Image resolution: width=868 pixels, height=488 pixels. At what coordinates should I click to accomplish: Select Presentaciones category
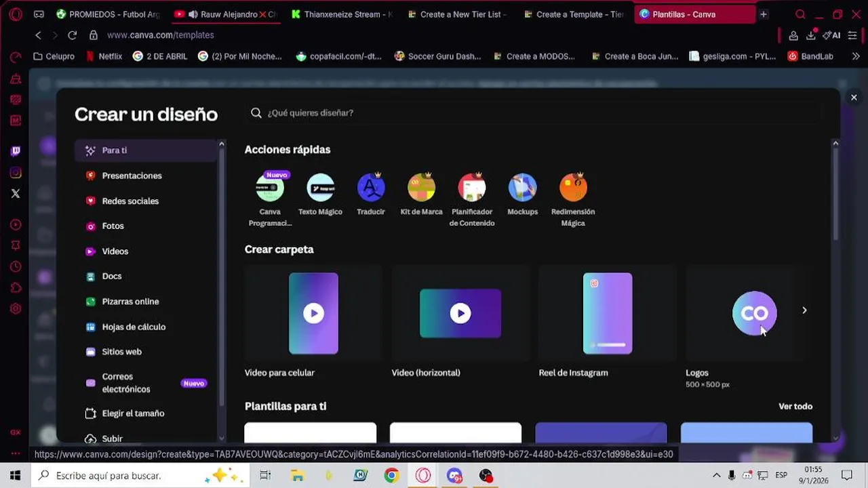click(145, 176)
